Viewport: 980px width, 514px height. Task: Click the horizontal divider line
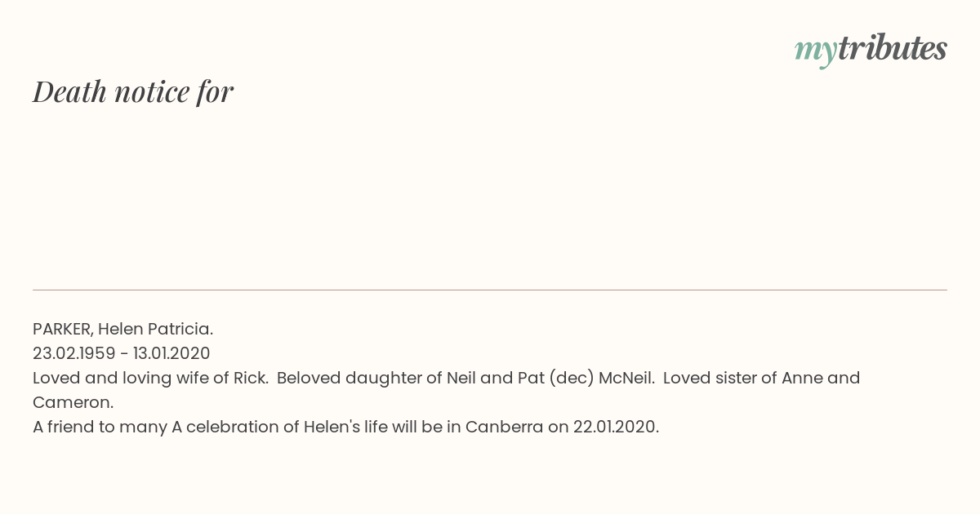tap(490, 290)
